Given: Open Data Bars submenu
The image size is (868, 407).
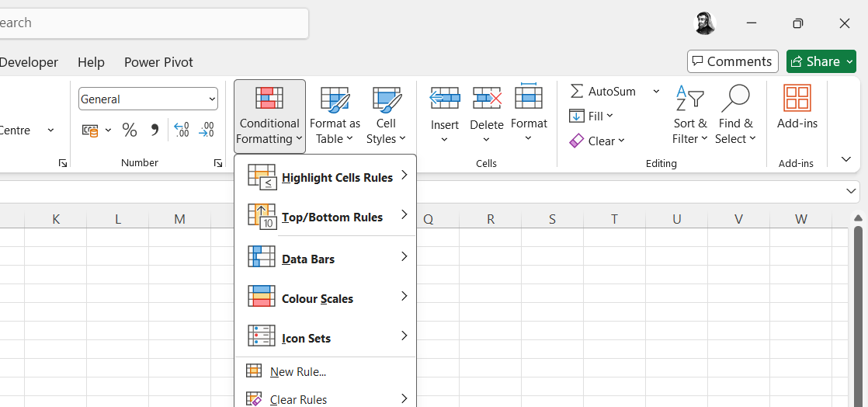Looking at the screenshot, I should [x=325, y=259].
